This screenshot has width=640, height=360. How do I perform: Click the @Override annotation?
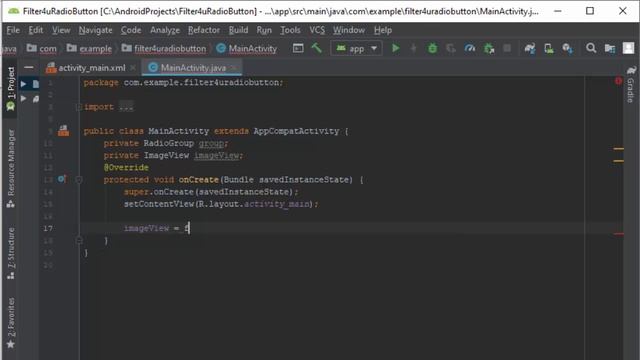126,167
